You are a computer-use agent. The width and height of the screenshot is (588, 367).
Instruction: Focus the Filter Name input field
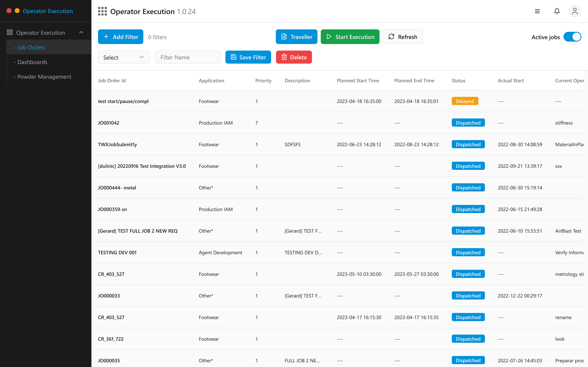click(x=188, y=57)
